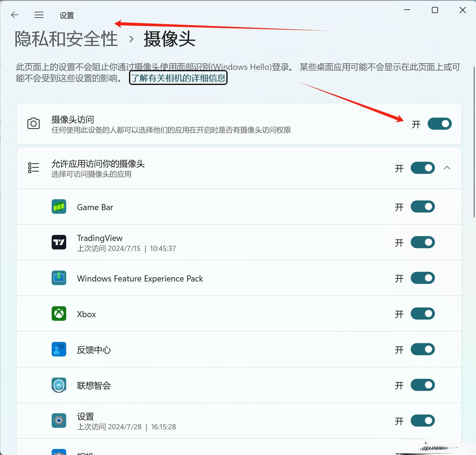Click the 反馈中心 app icon

[x=59, y=349]
